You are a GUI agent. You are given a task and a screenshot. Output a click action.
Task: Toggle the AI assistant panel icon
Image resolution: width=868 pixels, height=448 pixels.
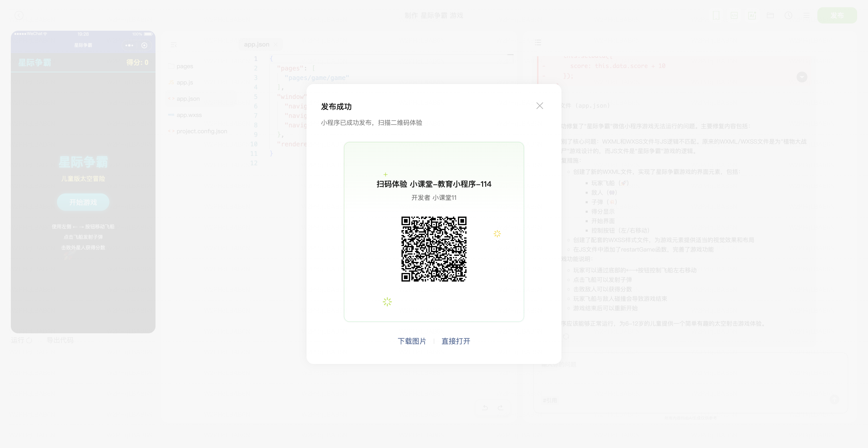pyautogui.click(x=752, y=16)
